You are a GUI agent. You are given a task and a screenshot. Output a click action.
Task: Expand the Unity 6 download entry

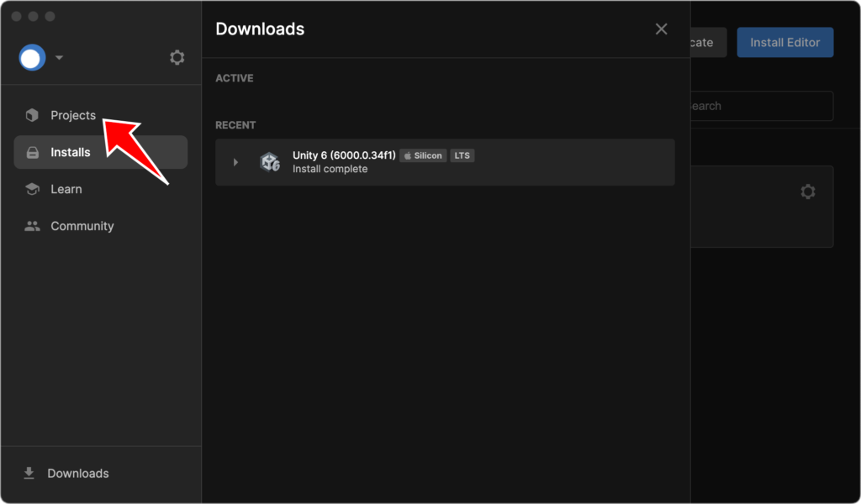pyautogui.click(x=235, y=162)
